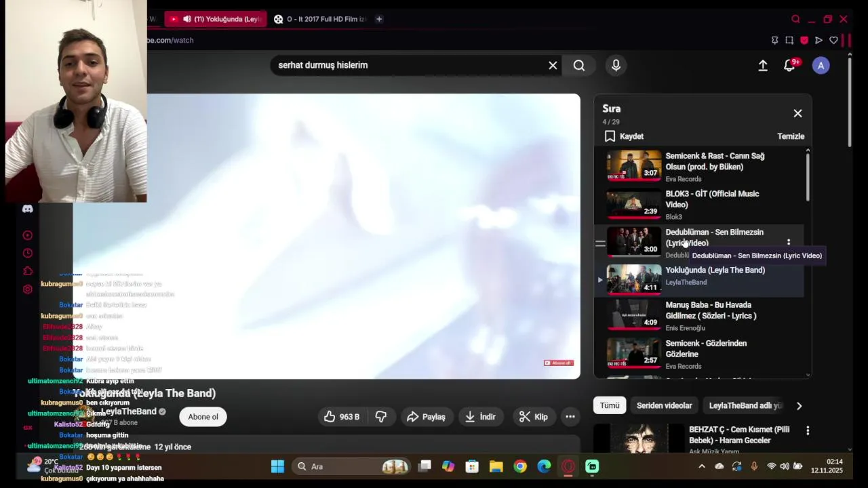Screen dimensions: 868x488
Task: Dislike the video with thumbs-down button
Action: tap(381, 417)
